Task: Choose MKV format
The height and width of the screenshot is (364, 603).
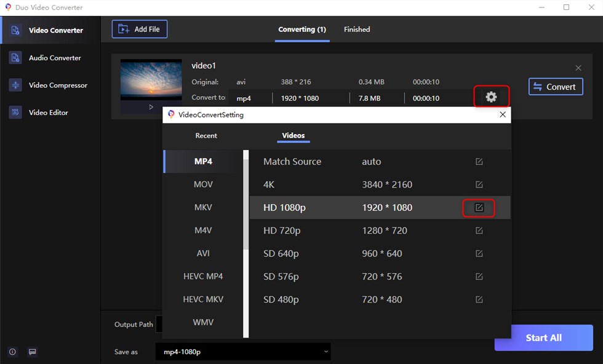Action: [x=203, y=208]
